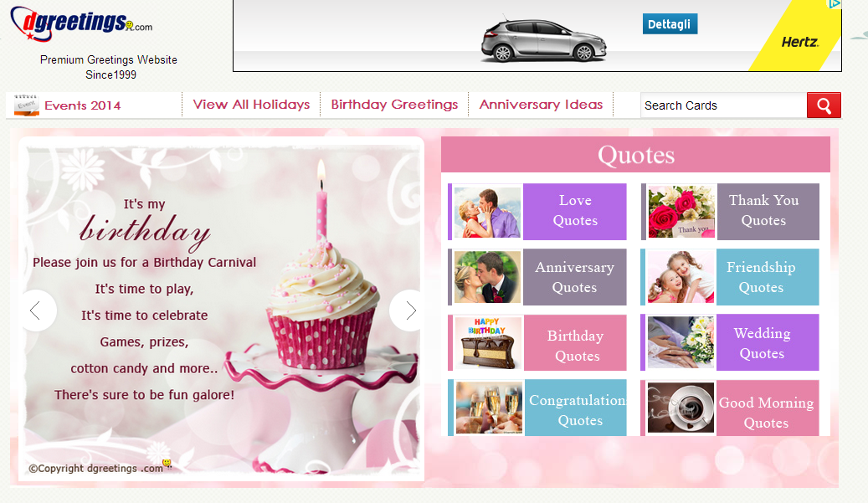
Task: Go to View All Holidays
Action: (x=251, y=105)
